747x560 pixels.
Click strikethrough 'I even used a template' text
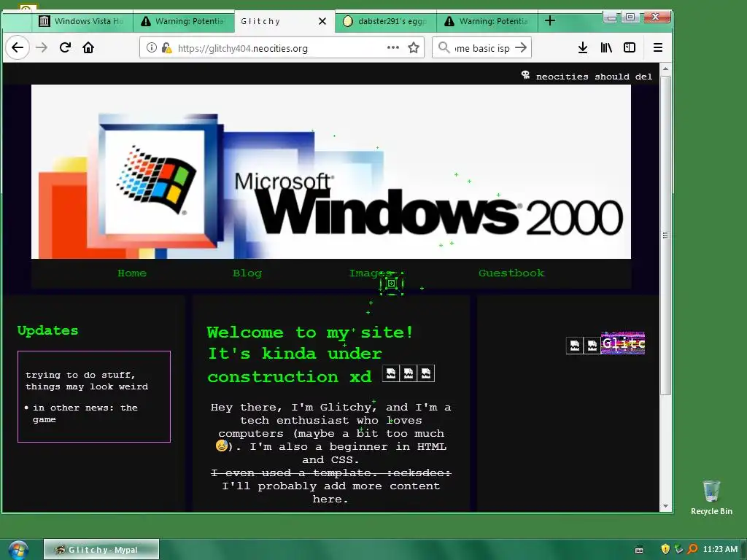[331, 472]
